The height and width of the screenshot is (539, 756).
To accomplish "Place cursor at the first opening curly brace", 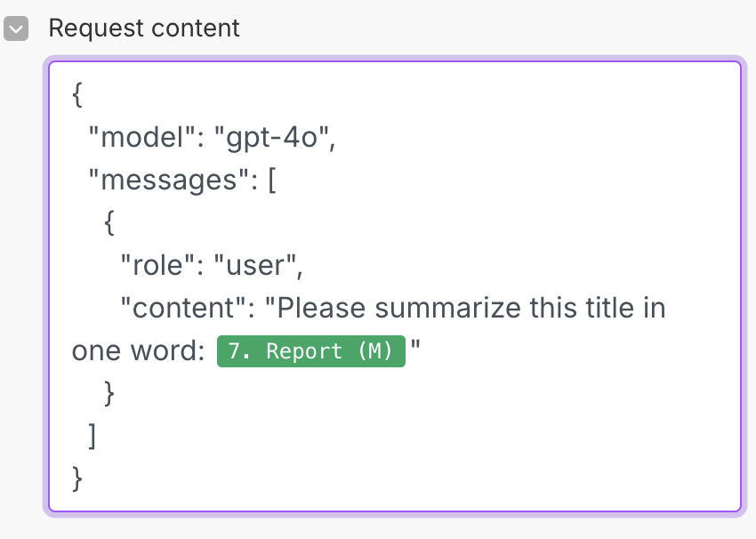I will click(x=76, y=96).
